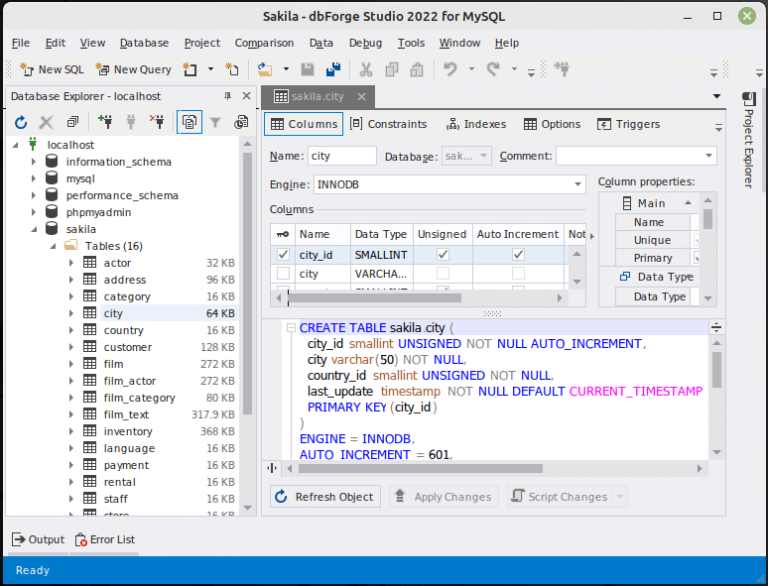Click the New SQL toolbar button
The width and height of the screenshot is (768, 586).
(52, 69)
